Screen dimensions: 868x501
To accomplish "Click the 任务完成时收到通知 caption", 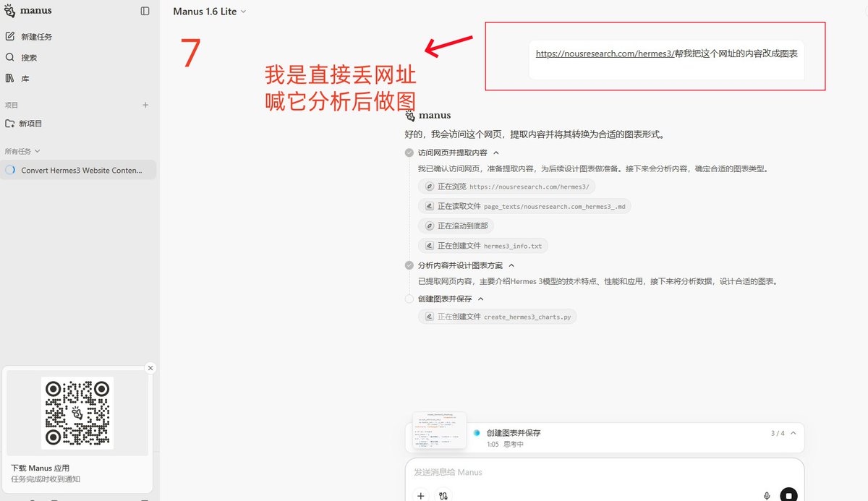I will [x=46, y=479].
